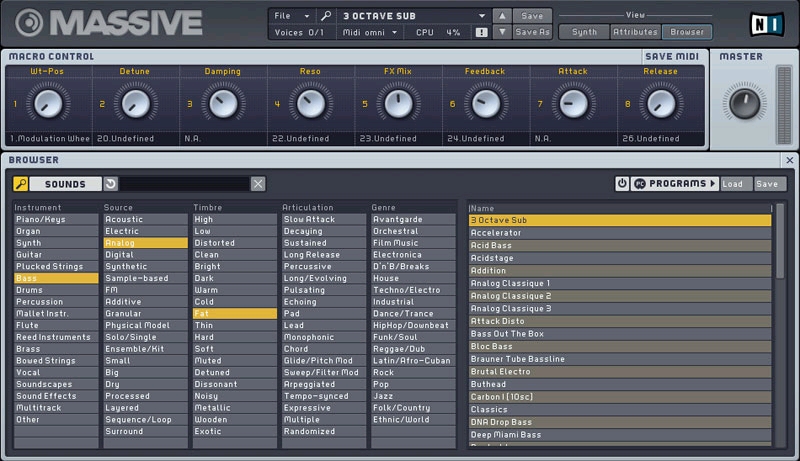Click the exclamation panic icon
The width and height of the screenshot is (800, 461).
point(481,32)
